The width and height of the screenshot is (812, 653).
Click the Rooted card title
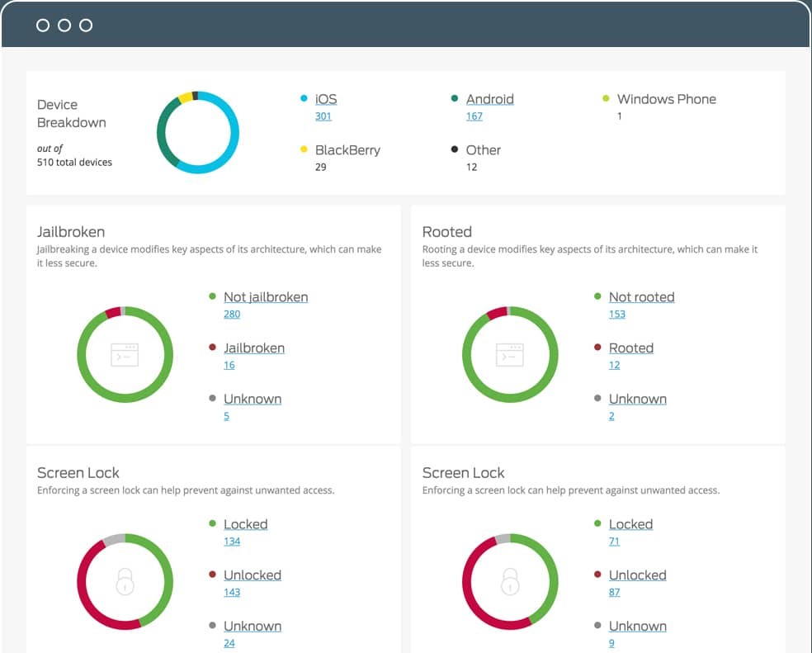click(x=447, y=232)
